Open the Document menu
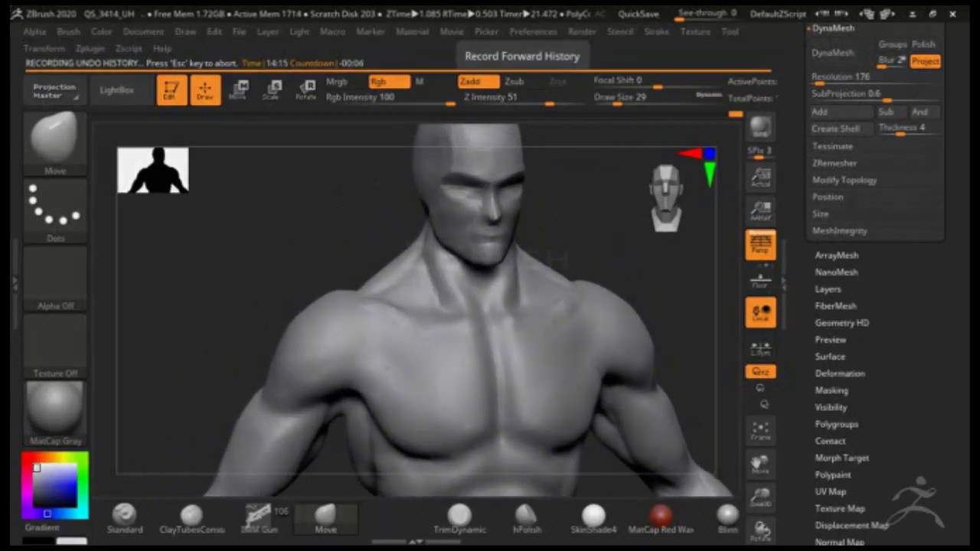This screenshot has height=551, width=980. tap(143, 31)
